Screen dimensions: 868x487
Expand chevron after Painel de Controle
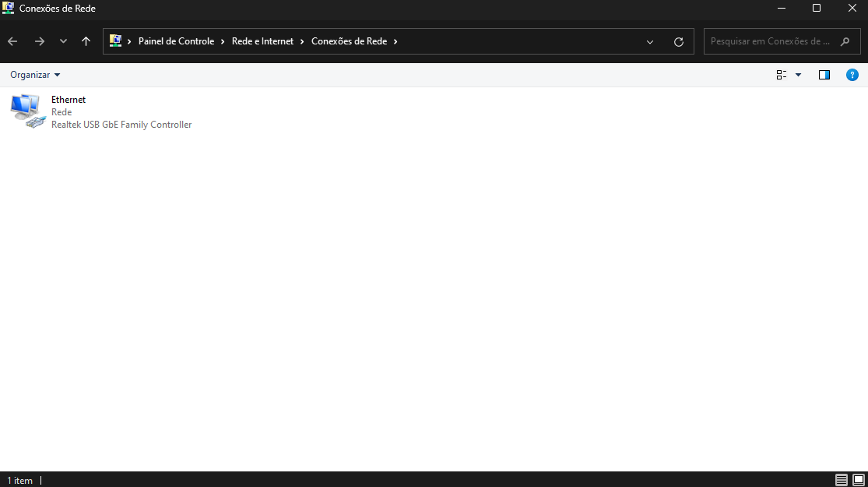coord(223,41)
